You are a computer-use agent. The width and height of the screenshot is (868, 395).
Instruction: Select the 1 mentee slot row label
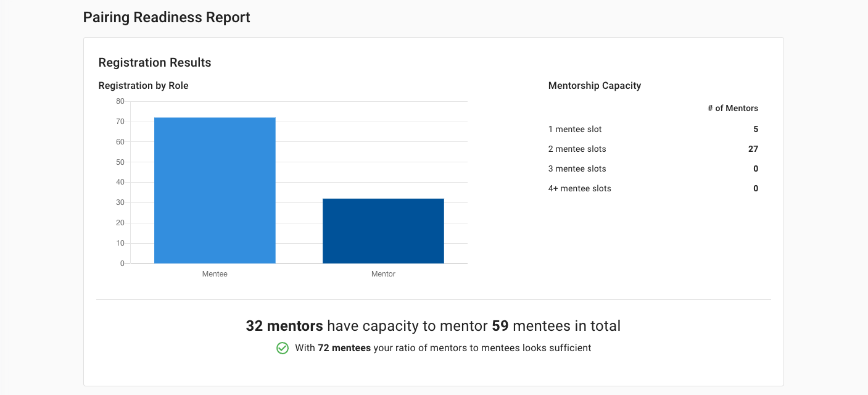(575, 129)
